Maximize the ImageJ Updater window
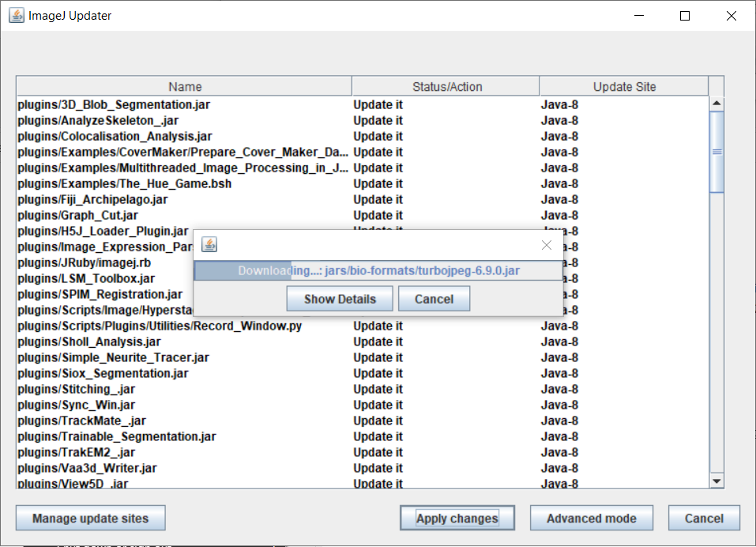 (685, 16)
